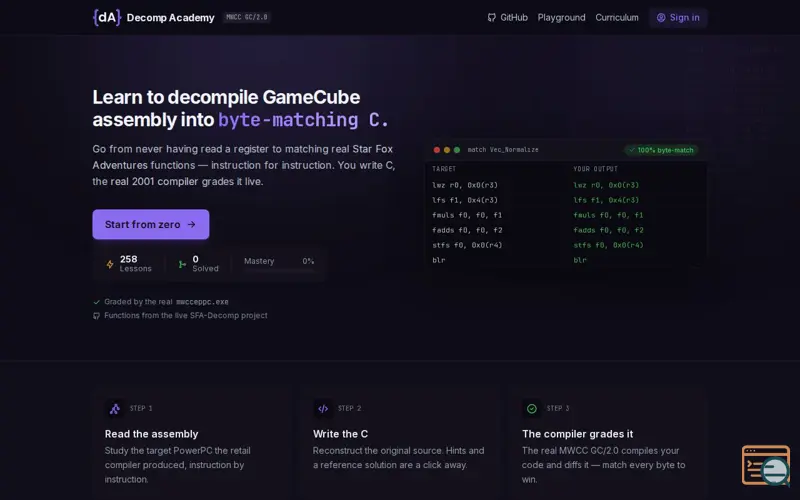Viewport: 800px width, 500px height.
Task: Go to the Playground page
Action: coord(561,18)
